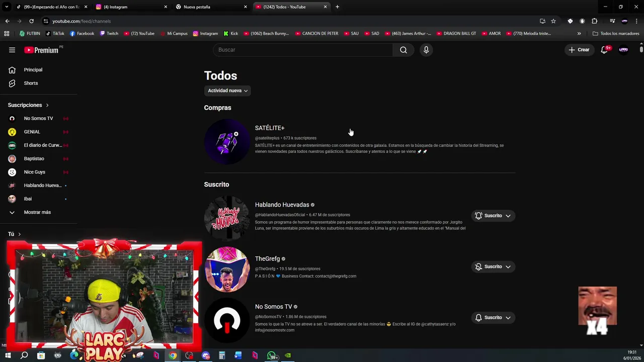Expand Mostrar más in subscriptions

tap(38, 212)
